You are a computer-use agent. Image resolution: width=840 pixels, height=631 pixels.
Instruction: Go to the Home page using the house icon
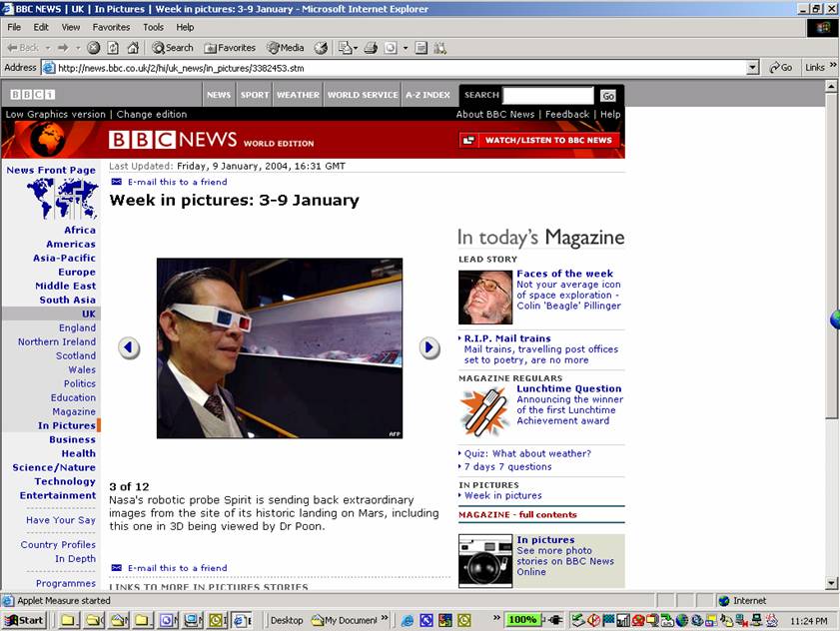(133, 48)
